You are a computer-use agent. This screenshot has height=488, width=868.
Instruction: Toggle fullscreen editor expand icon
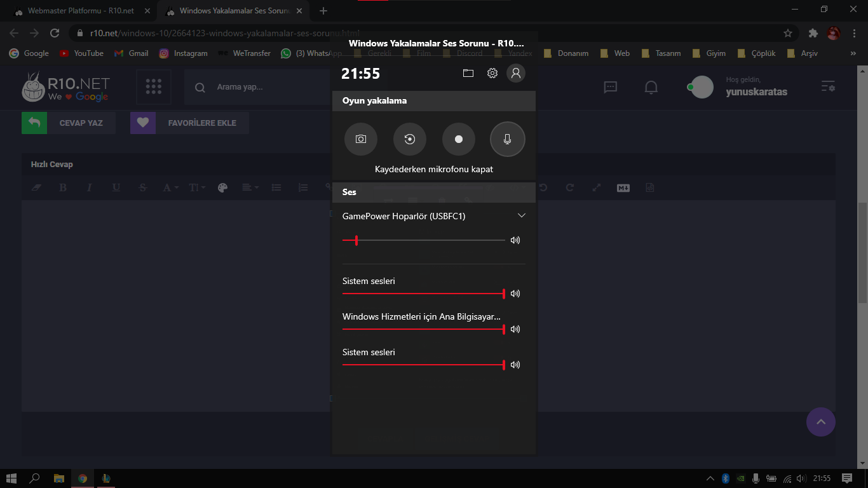(597, 187)
